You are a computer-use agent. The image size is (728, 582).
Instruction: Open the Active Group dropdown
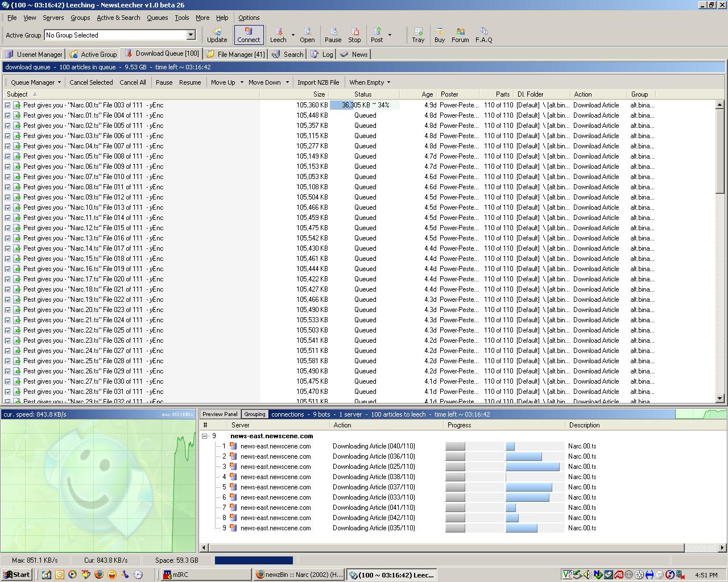coord(191,35)
